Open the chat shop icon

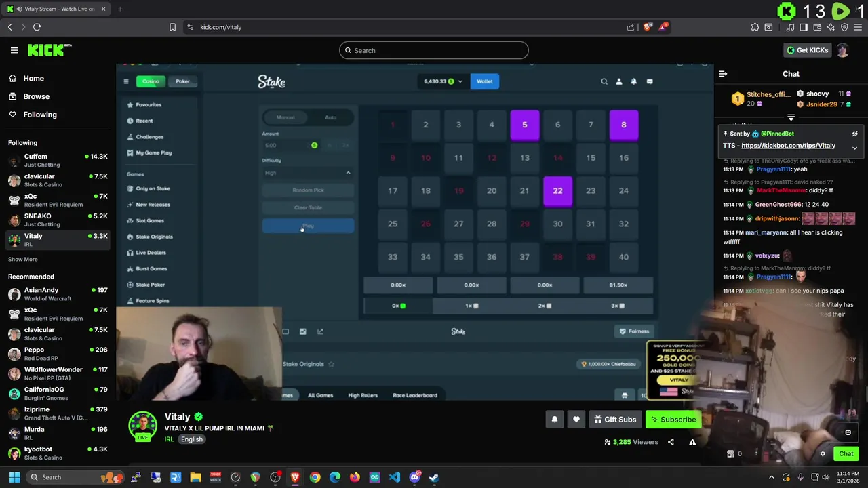(x=730, y=454)
